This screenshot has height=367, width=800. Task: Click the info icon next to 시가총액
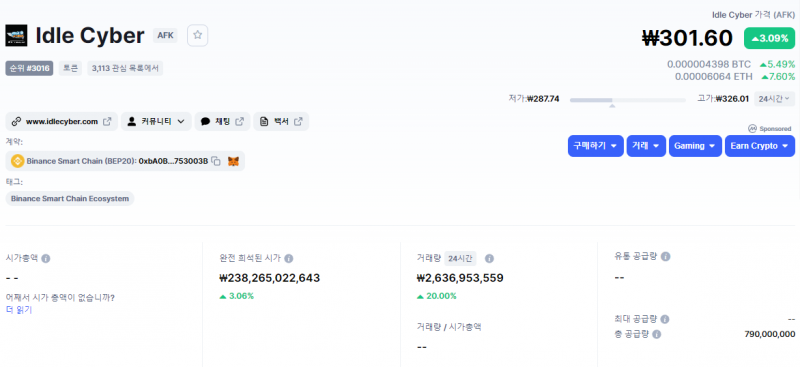45,258
